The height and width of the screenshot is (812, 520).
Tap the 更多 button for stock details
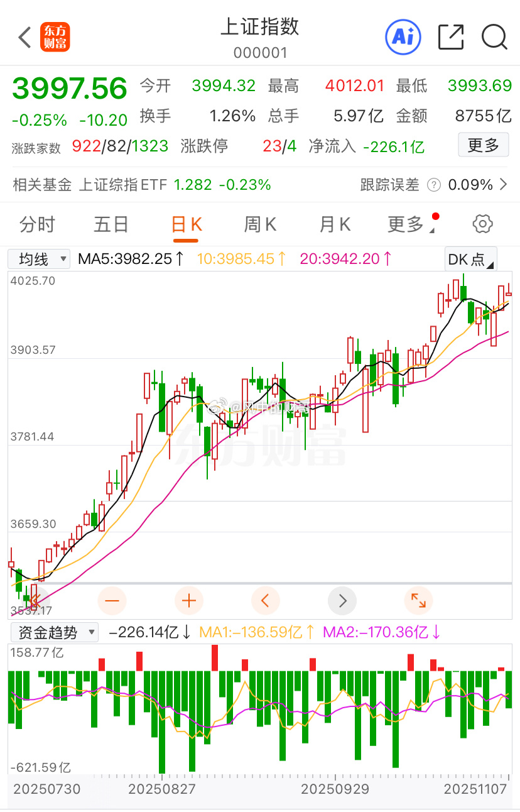coord(482,145)
